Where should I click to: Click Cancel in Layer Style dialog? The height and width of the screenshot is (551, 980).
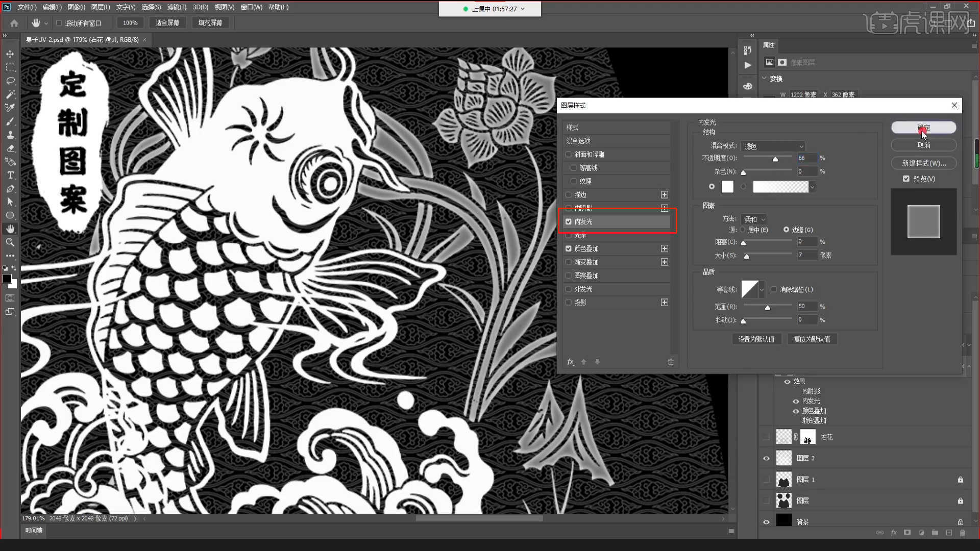pyautogui.click(x=923, y=145)
